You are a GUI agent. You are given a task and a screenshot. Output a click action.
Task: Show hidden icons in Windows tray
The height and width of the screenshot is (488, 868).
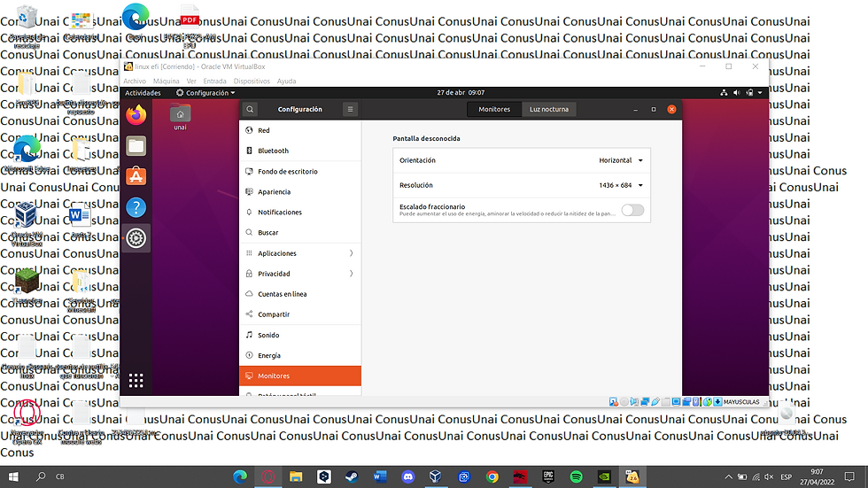728,476
